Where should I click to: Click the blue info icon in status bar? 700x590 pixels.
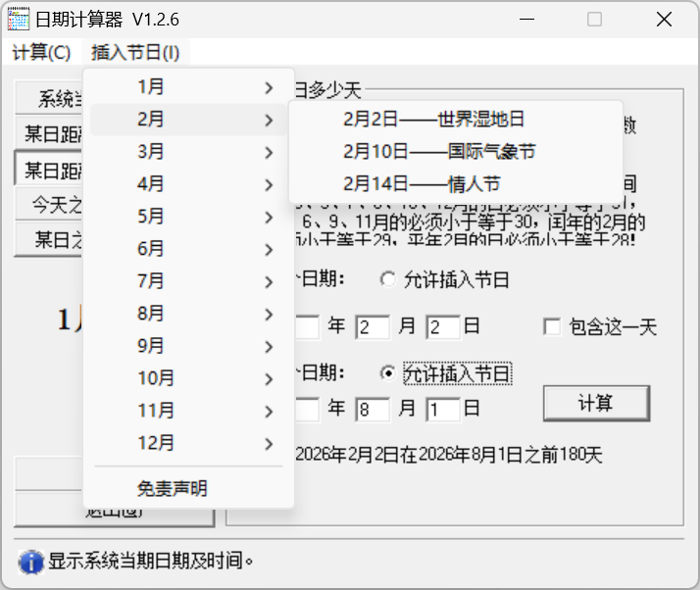point(30,562)
